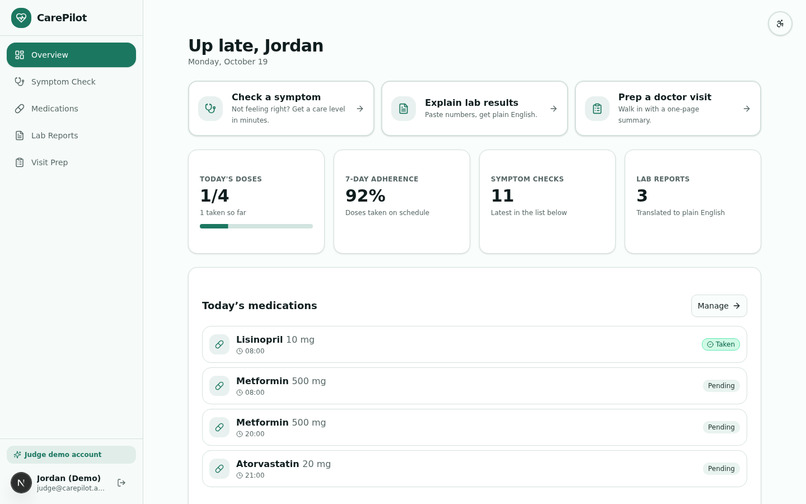Go to the Overview menu item
The height and width of the screenshot is (504, 806).
coord(71,55)
